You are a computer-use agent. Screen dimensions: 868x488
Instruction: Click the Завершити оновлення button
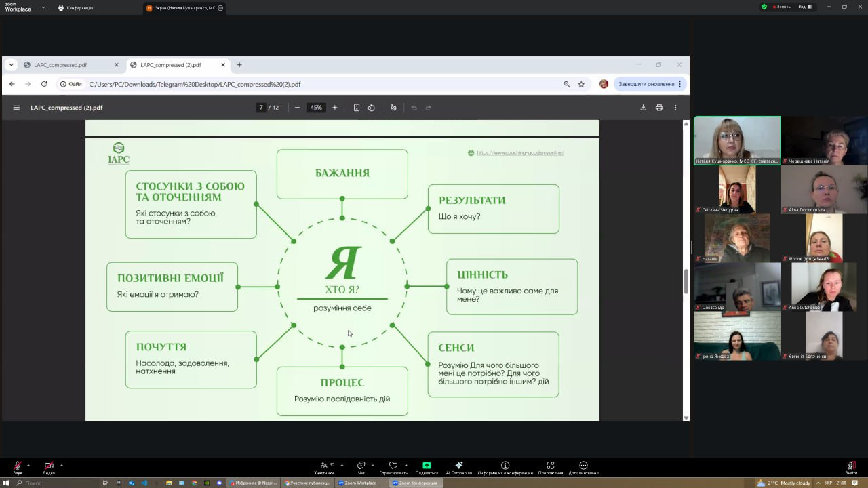pyautogui.click(x=646, y=84)
